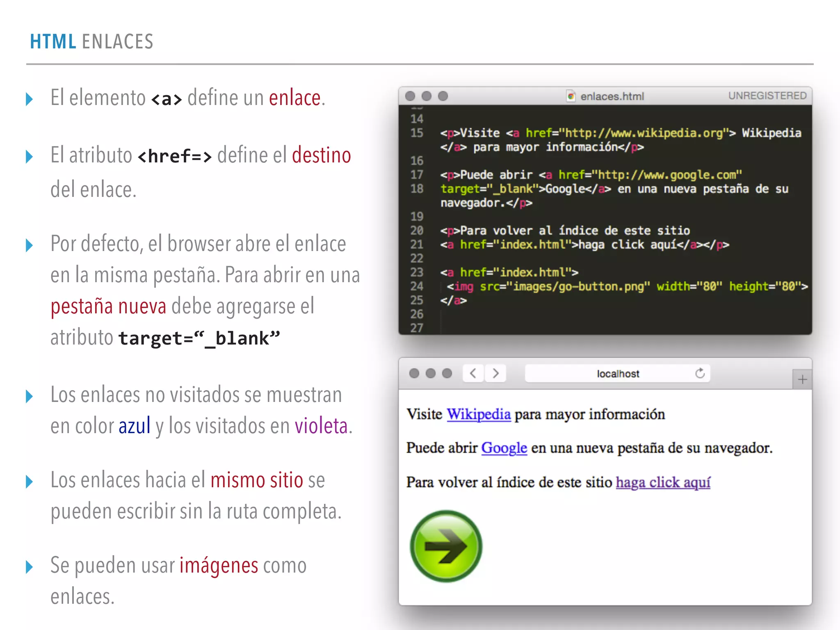Click the enlaces.html editor window title
This screenshot has height=630, width=840.
tap(612, 96)
